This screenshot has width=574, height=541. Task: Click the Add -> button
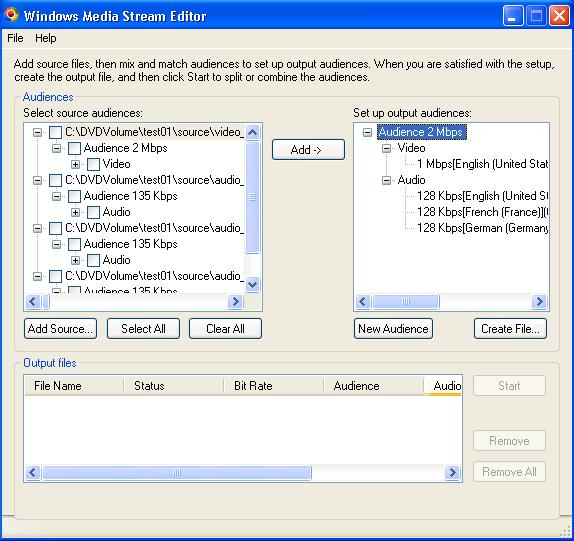[308, 149]
